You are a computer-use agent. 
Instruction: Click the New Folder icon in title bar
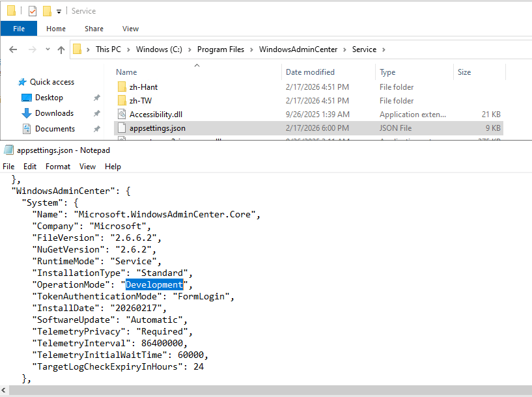click(x=46, y=11)
